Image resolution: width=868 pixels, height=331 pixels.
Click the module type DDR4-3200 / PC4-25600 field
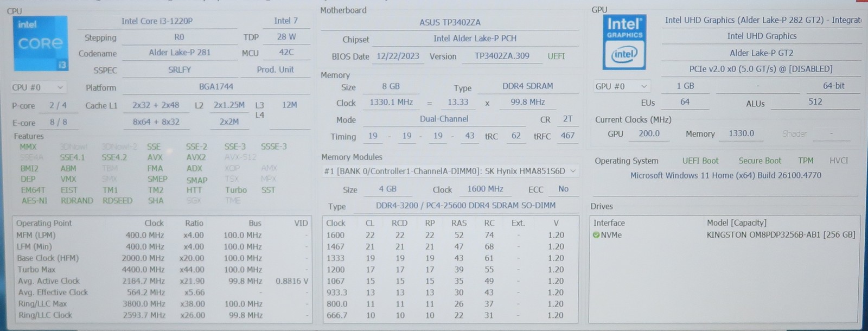[465, 206]
